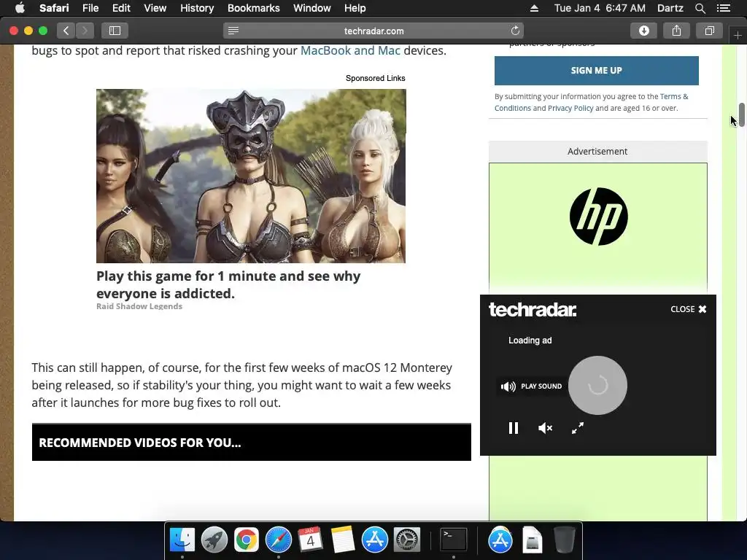Click the Safari compass icon in Dock
The height and width of the screenshot is (560, 747).
(278, 540)
